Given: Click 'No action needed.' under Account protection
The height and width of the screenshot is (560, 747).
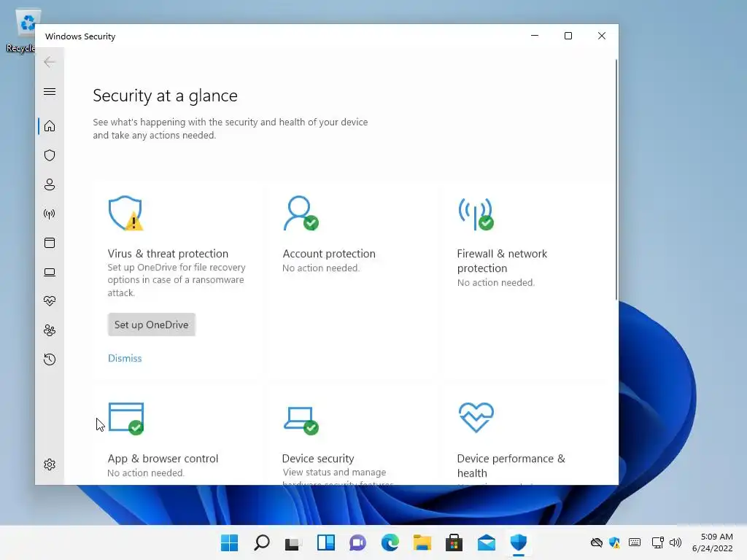Looking at the screenshot, I should [x=321, y=268].
